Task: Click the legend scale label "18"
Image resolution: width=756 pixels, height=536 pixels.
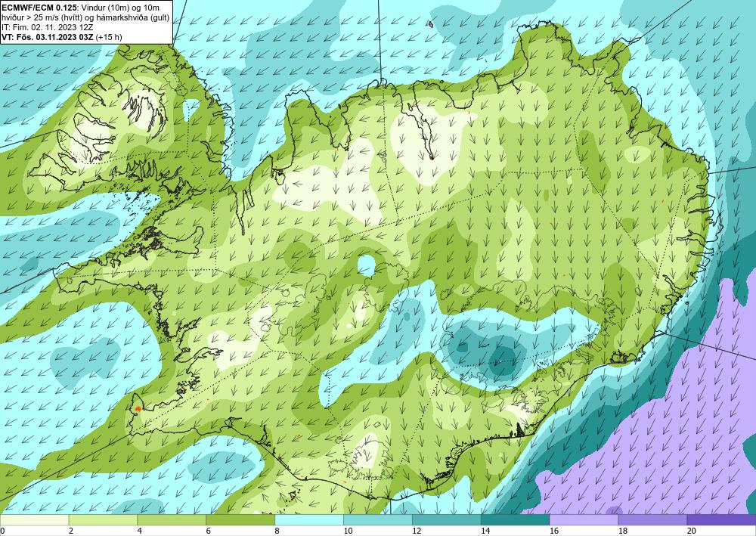Action: [x=622, y=531]
